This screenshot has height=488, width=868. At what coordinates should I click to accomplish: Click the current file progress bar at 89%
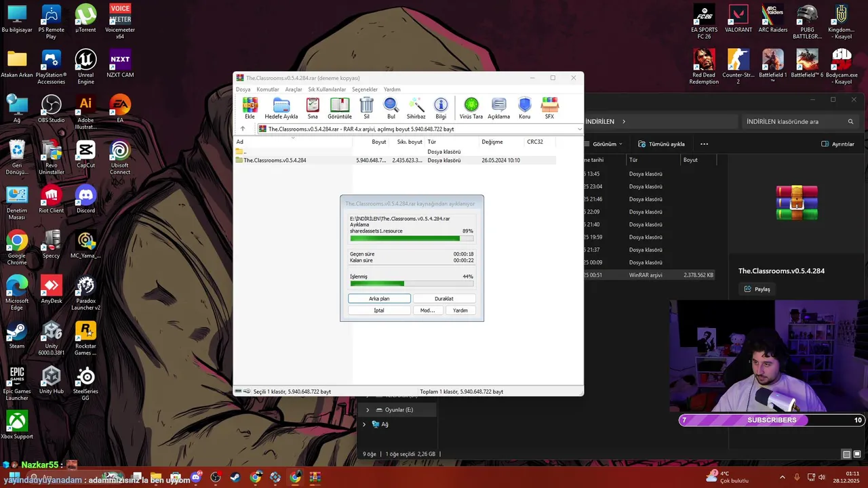tap(412, 239)
